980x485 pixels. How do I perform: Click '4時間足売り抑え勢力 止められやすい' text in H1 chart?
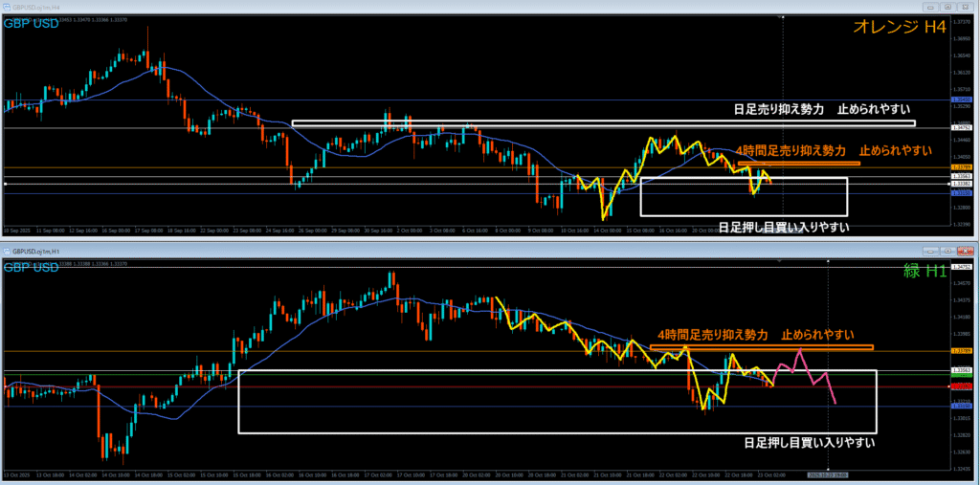(x=756, y=335)
